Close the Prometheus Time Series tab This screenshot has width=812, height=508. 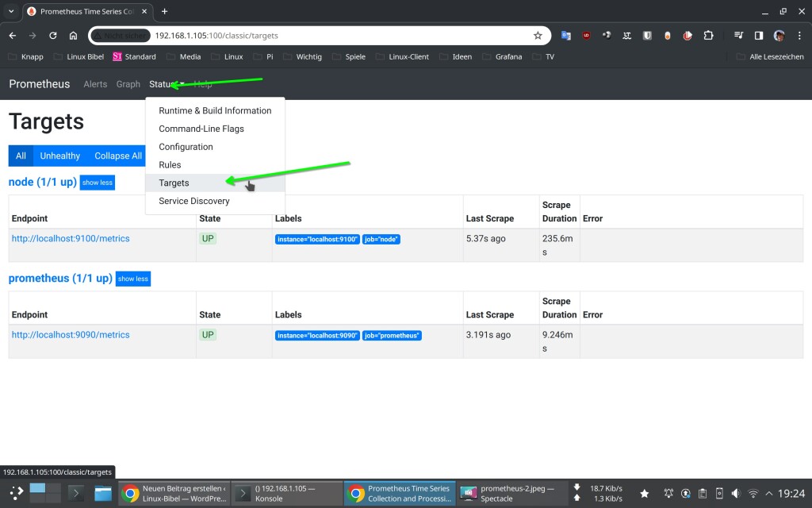(144, 11)
